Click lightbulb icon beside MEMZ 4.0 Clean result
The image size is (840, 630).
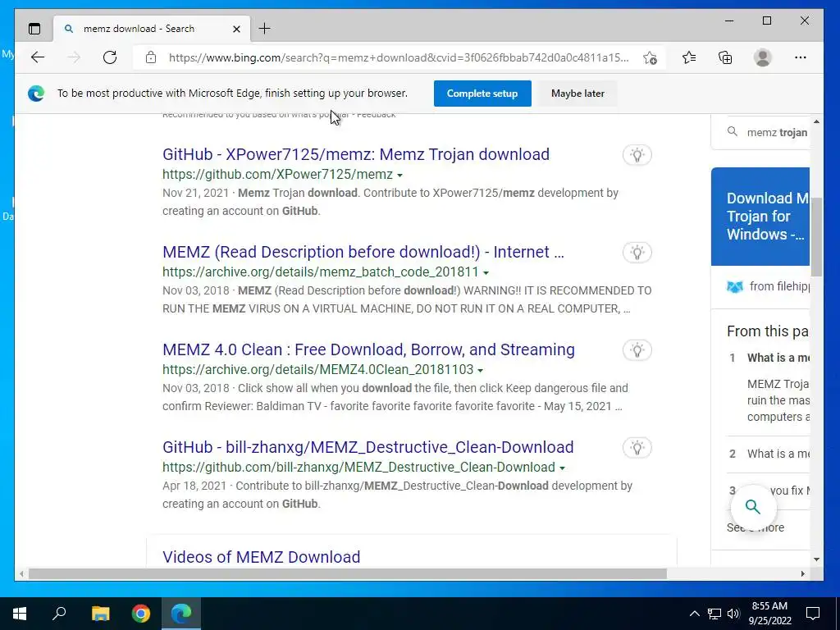(637, 349)
